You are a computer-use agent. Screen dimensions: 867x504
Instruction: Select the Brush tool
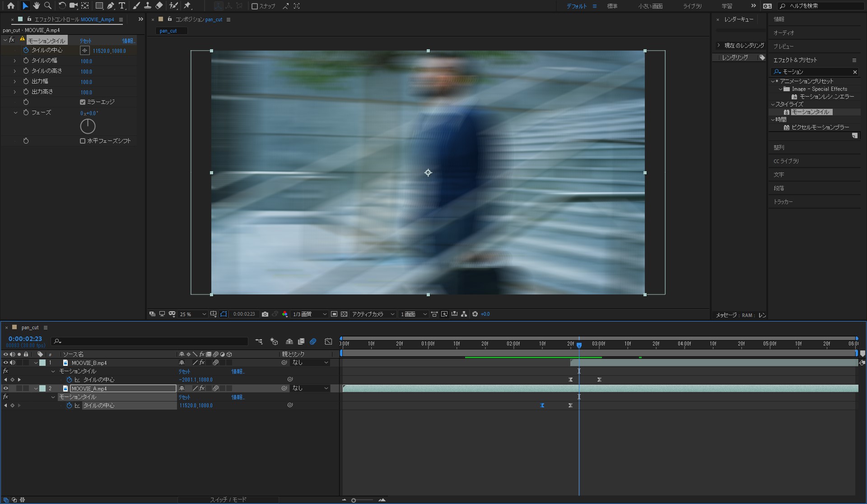(x=136, y=6)
